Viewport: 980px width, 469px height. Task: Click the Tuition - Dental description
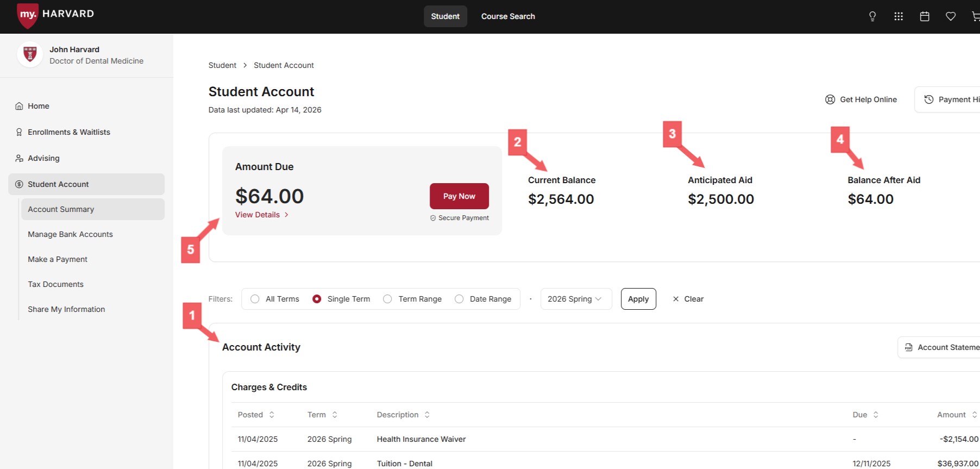[405, 464]
